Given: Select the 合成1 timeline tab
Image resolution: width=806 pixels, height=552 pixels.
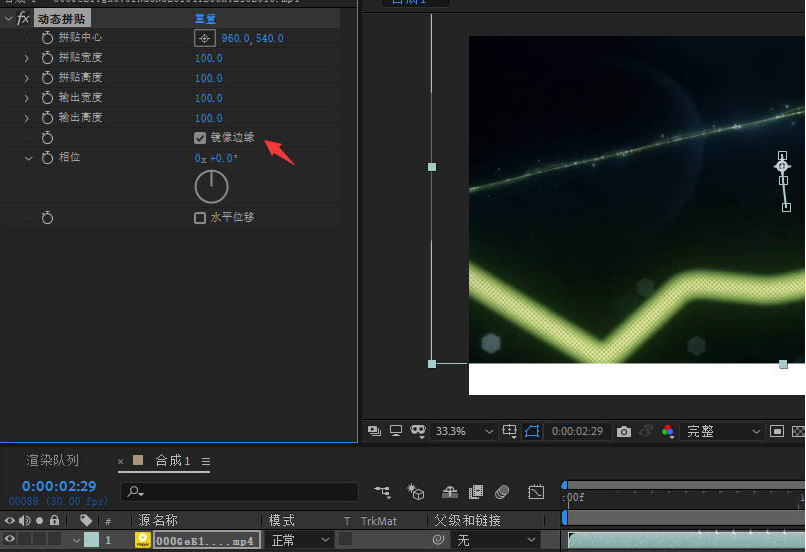Looking at the screenshot, I should (x=172, y=461).
